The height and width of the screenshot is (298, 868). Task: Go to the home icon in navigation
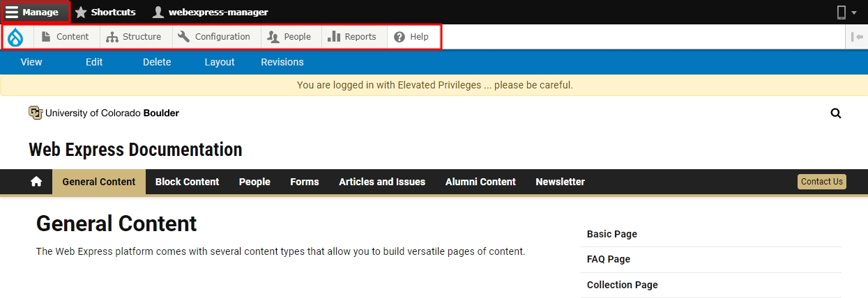coord(36,182)
